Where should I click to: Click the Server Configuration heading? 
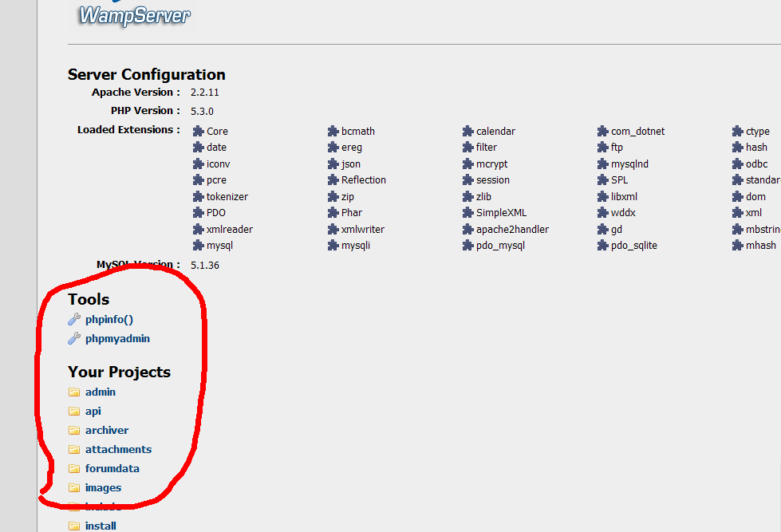coord(147,75)
